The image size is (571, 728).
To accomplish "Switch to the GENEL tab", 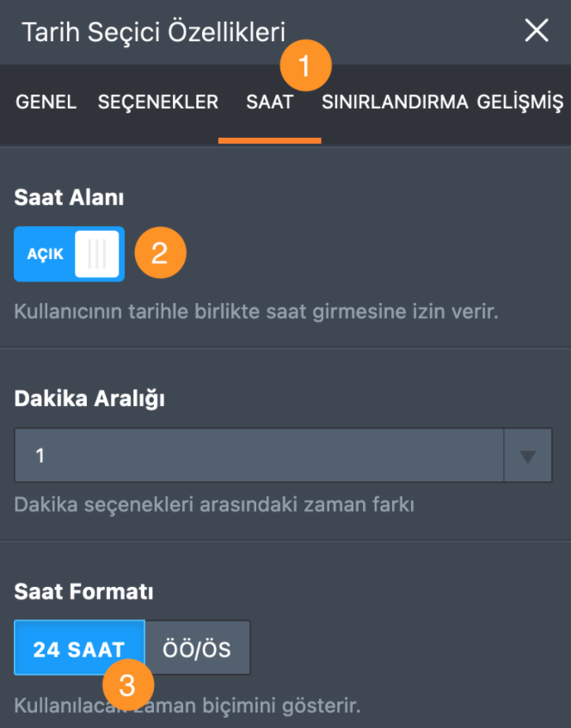I will pyautogui.click(x=46, y=102).
